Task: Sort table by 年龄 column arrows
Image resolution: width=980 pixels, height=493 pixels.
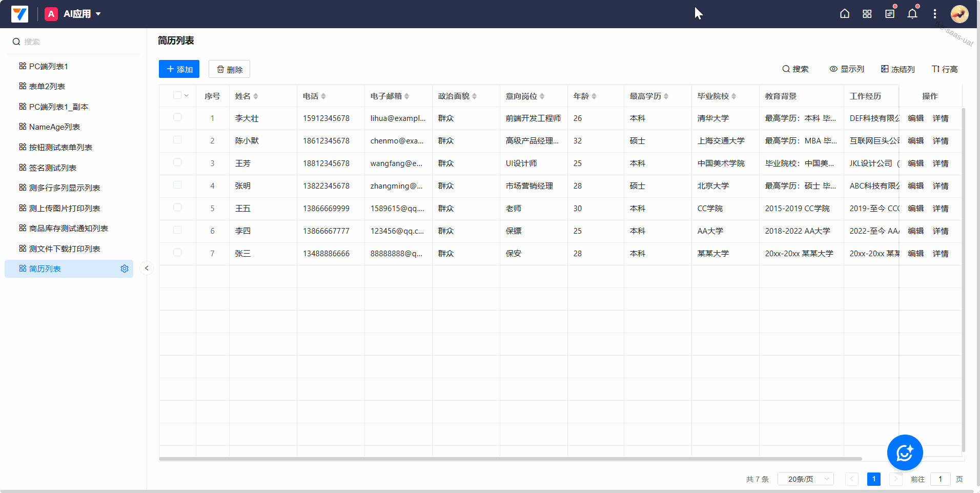Action: click(x=594, y=96)
